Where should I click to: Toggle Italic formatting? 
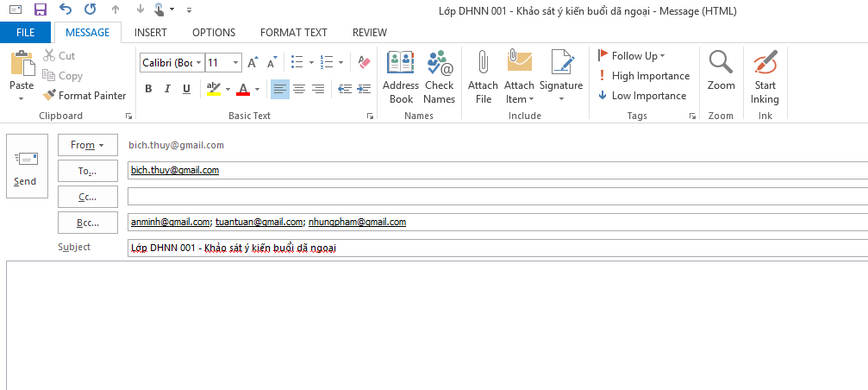coord(167,89)
